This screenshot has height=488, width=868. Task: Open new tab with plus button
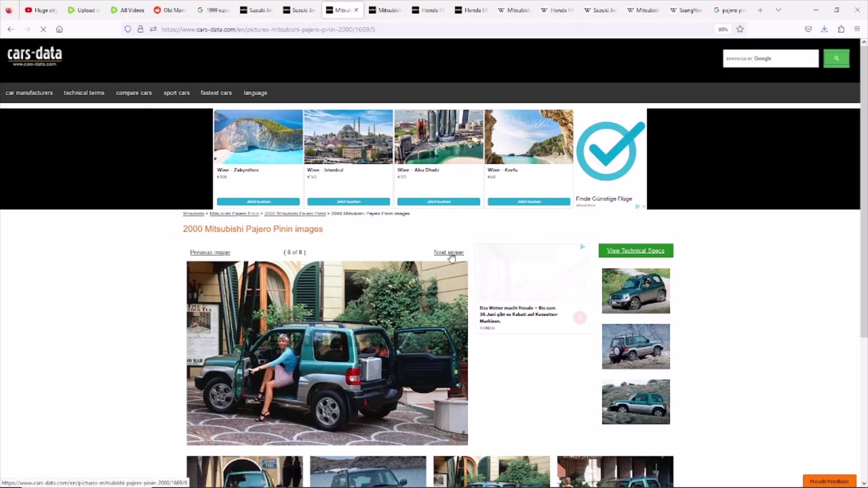(760, 10)
